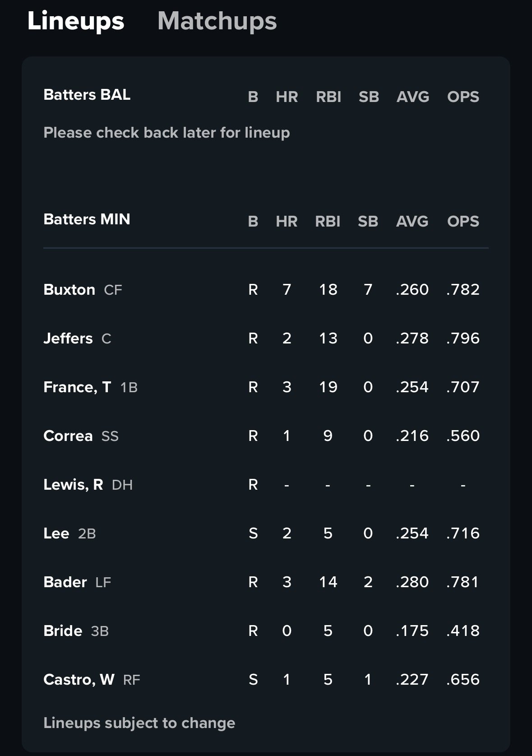Select the Lineups tab
The image size is (532, 756).
click(x=76, y=21)
